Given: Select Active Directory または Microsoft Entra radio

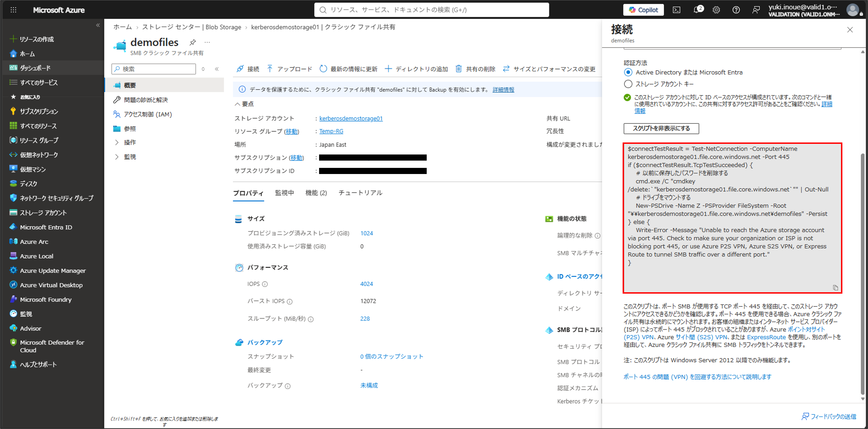Looking at the screenshot, I should click(628, 72).
